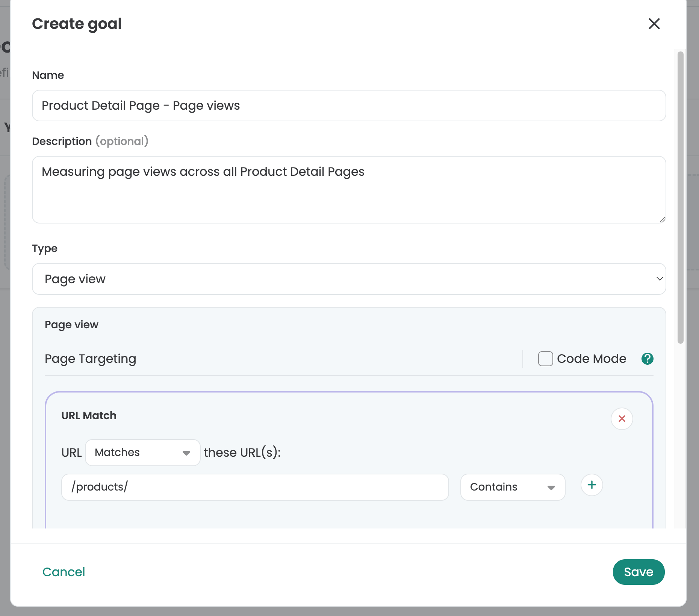Cancel goal creation

pyautogui.click(x=64, y=572)
